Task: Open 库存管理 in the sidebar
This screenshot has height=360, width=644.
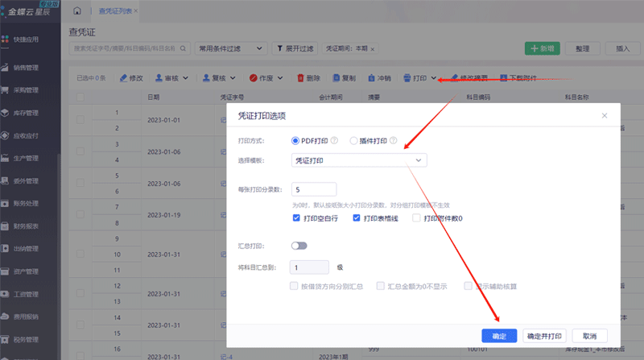Action: click(x=26, y=113)
